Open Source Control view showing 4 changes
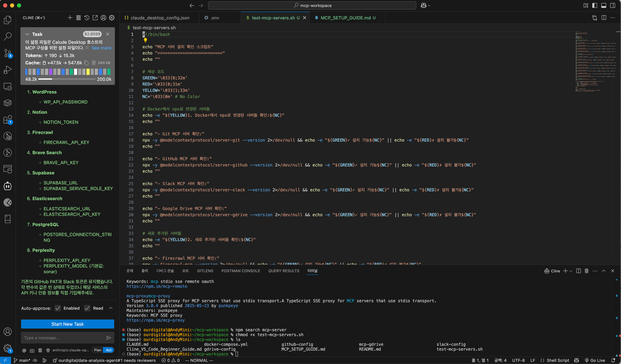The height and width of the screenshot is (364, 621). [x=8, y=53]
